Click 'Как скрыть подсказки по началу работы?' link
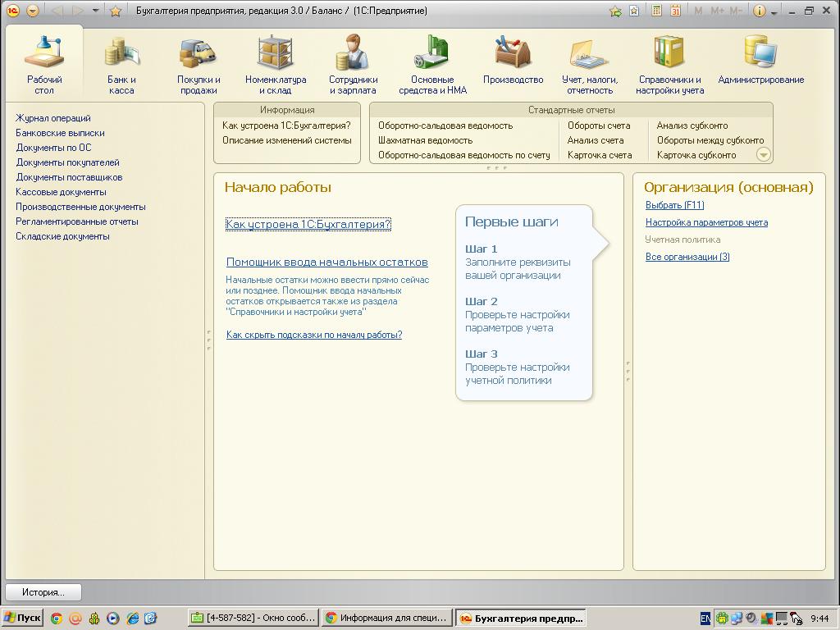Viewport: 840px width, 630px height. click(314, 335)
